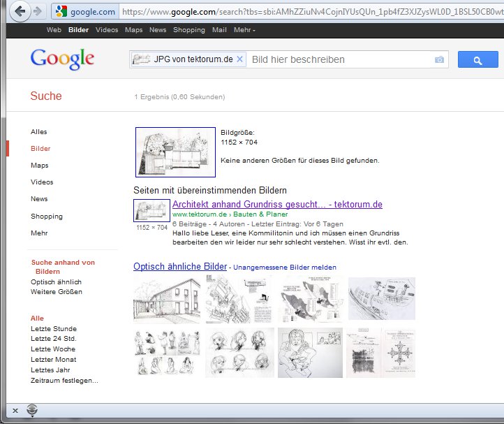Open the ship sketch similar image
504x424 pixels.
[x=382, y=298]
